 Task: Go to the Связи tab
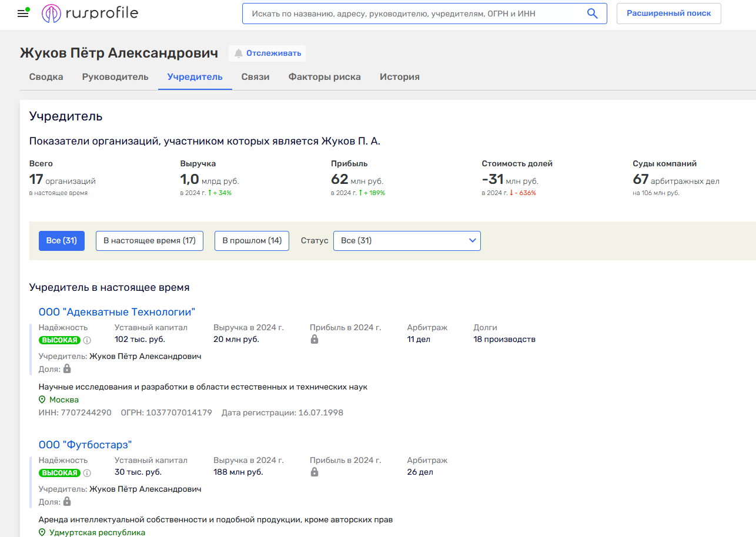(x=255, y=77)
